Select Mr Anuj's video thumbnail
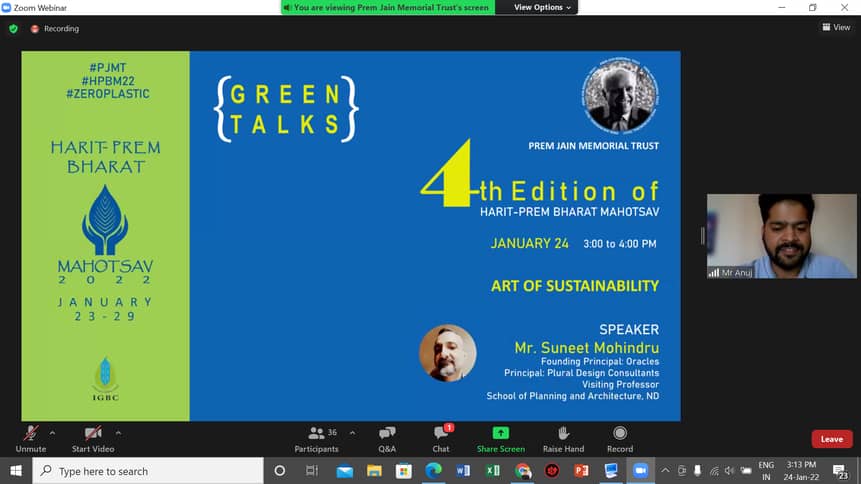The width and height of the screenshot is (861, 484). (x=767, y=236)
